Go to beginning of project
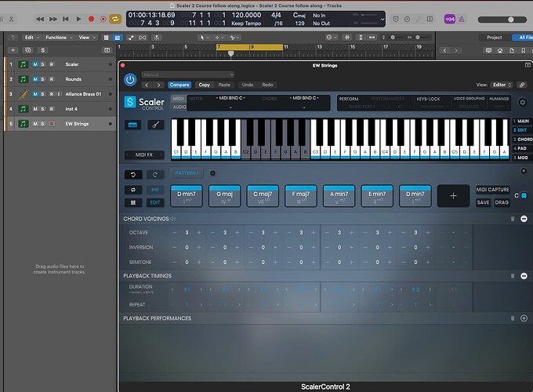 click(66, 19)
